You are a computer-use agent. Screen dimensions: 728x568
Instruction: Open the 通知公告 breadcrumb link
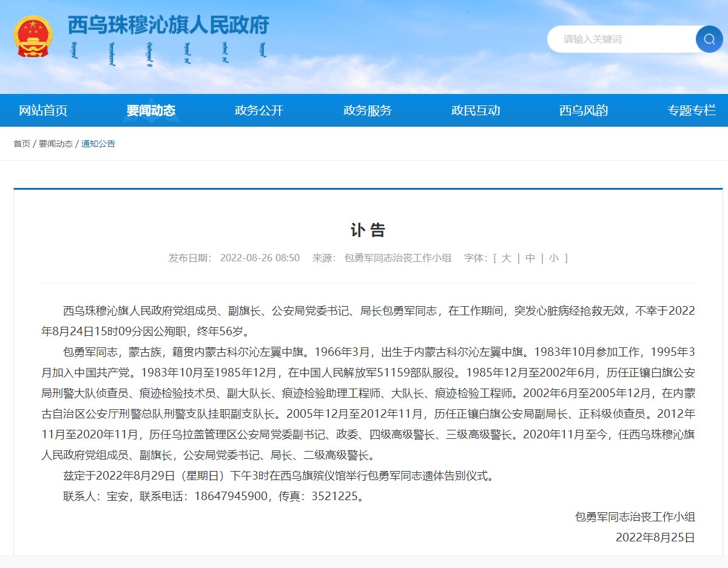(98, 144)
